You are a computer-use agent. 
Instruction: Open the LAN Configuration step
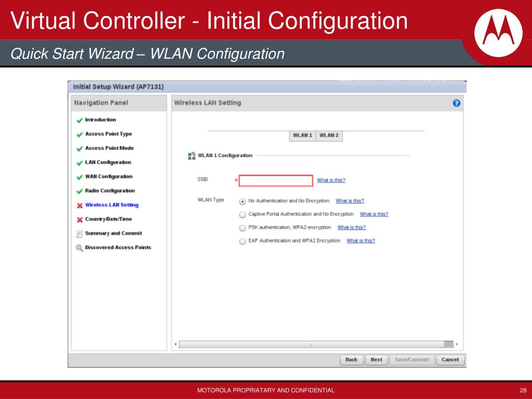(108, 163)
